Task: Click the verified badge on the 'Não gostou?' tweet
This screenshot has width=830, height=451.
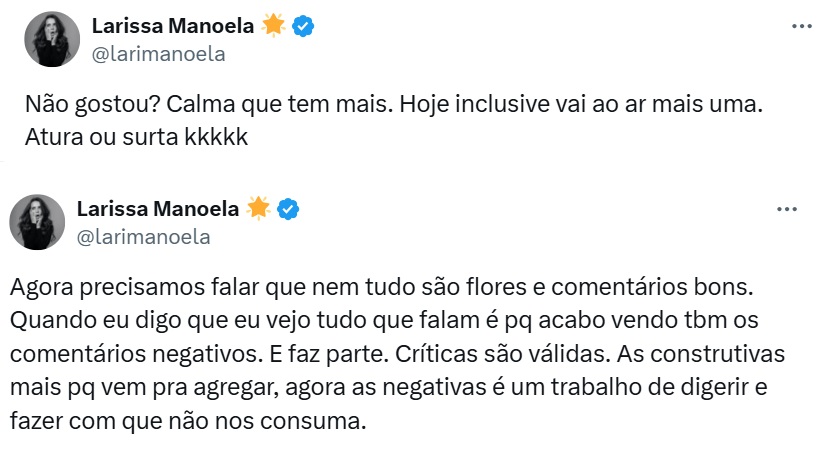Action: click(x=304, y=26)
